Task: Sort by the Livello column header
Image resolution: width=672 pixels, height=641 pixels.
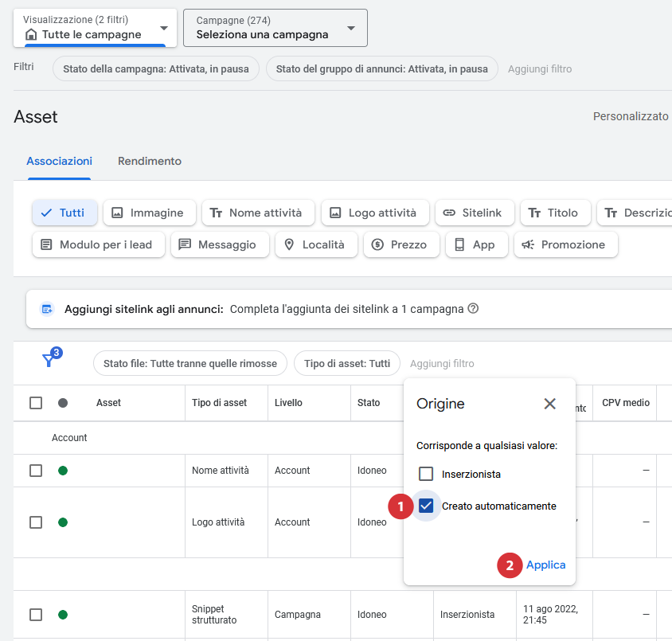Action: coord(288,403)
